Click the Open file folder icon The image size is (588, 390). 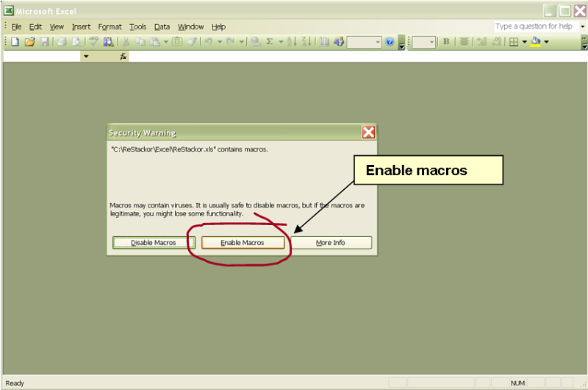tap(29, 42)
